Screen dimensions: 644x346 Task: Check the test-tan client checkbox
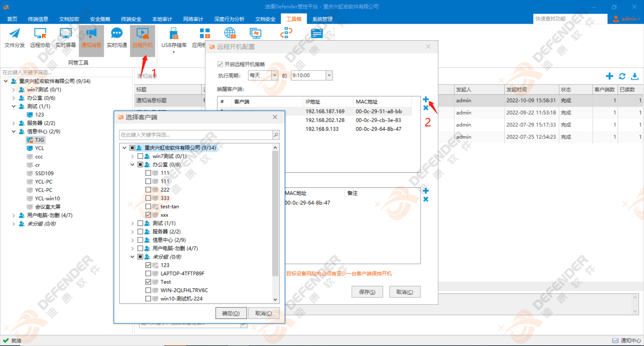coord(148,207)
